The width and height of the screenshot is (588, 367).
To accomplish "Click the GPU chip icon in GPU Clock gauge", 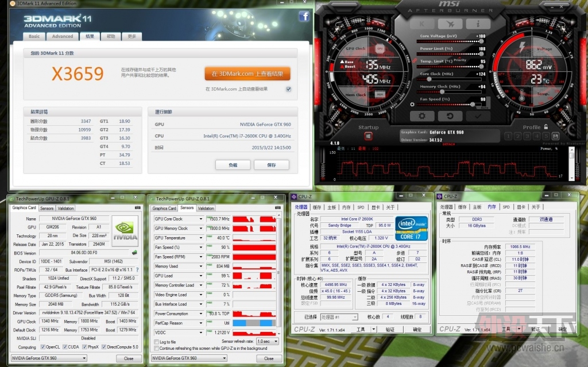I will 380,49.
